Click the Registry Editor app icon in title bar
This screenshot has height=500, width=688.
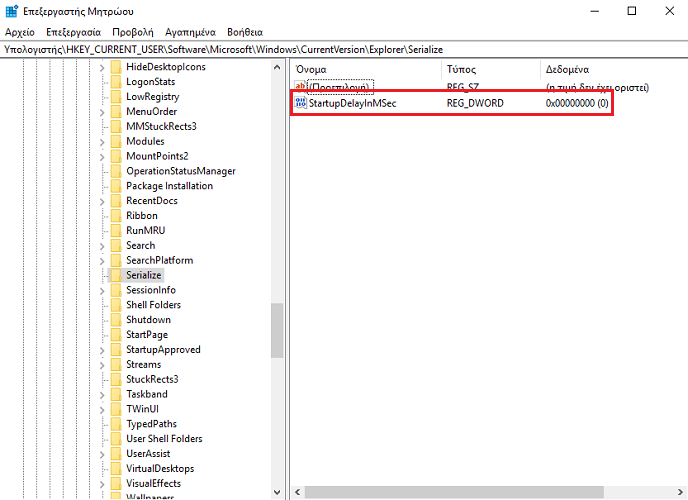point(12,11)
